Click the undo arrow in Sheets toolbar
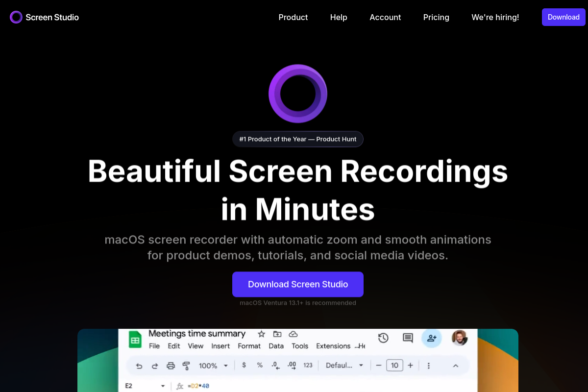 pos(139,366)
